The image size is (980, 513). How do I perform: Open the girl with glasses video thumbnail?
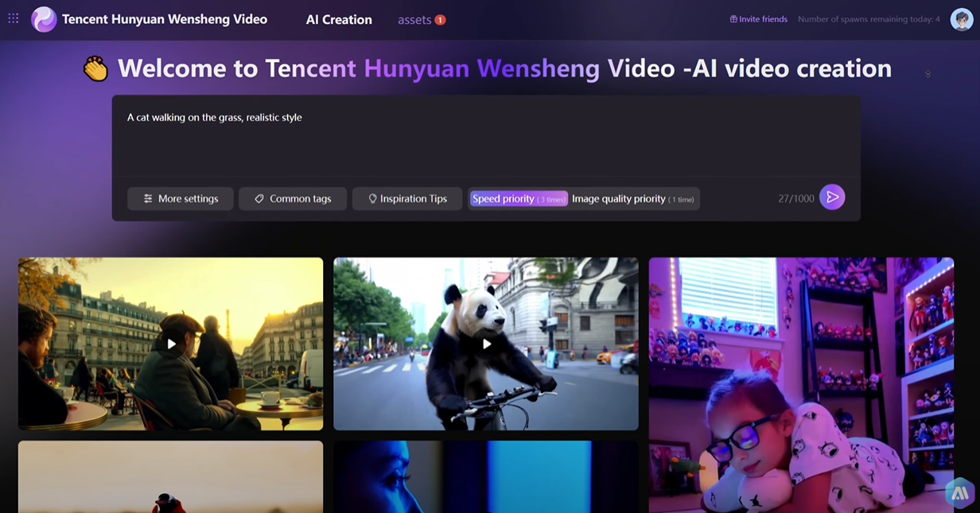coord(801,385)
